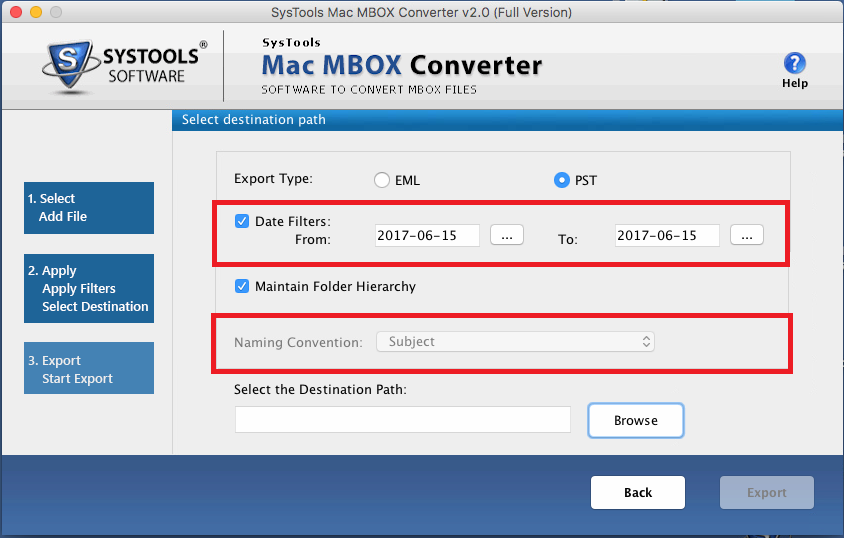This screenshot has height=538, width=844.
Task: Click the destination path field
Action: tap(403, 420)
